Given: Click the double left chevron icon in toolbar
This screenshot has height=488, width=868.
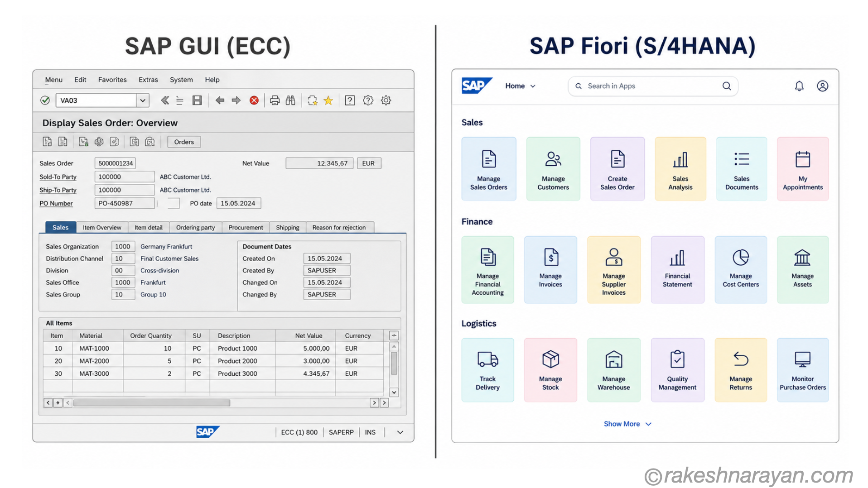Looking at the screenshot, I should click(165, 100).
